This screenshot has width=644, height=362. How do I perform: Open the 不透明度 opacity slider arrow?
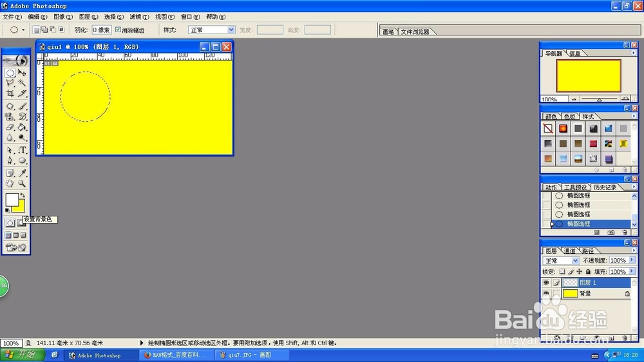[632, 260]
